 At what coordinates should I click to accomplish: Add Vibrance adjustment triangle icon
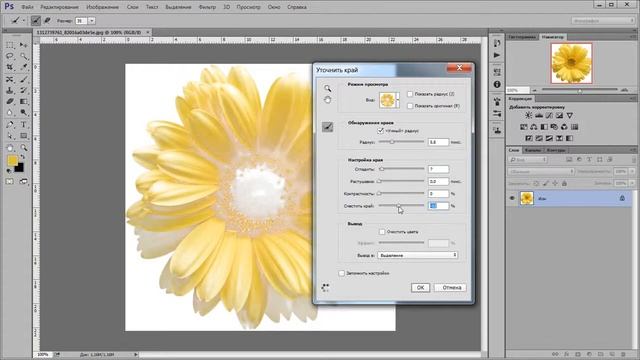pos(570,116)
